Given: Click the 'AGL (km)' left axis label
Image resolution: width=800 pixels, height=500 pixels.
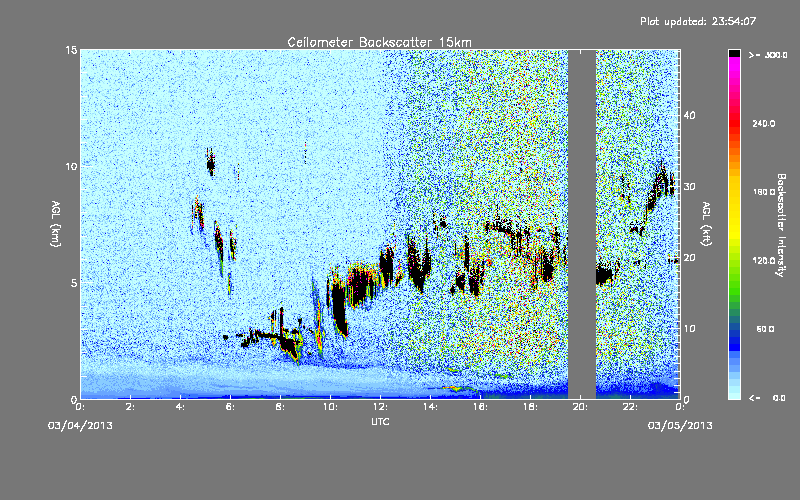Looking at the screenshot, I should (x=56, y=224).
